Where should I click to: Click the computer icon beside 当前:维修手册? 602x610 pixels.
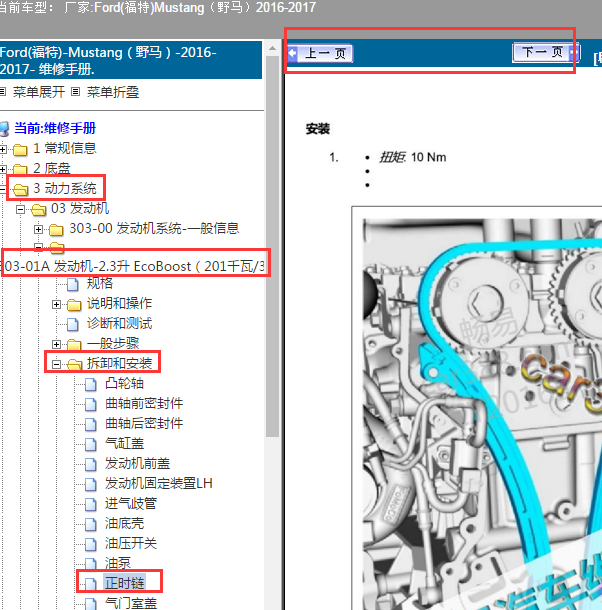[4, 129]
